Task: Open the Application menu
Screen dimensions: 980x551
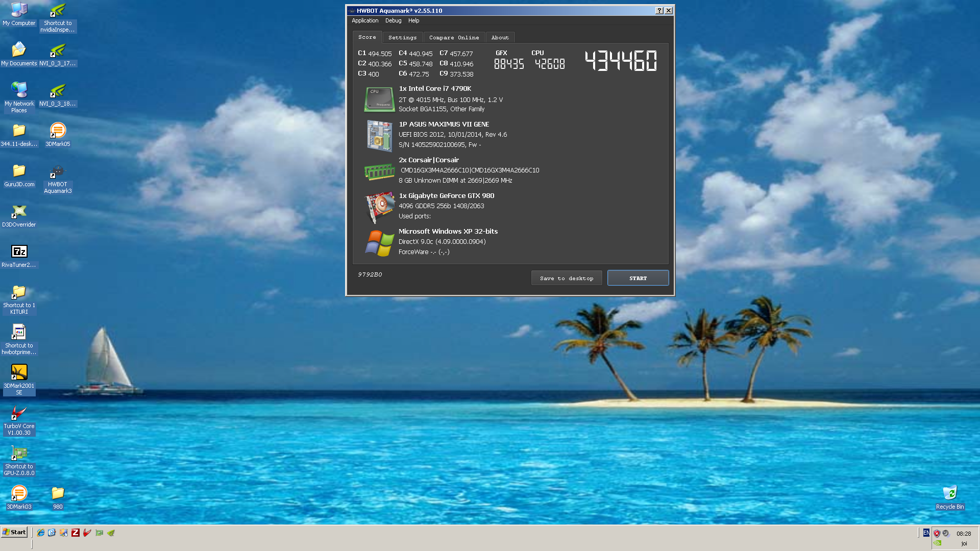Action: (365, 21)
